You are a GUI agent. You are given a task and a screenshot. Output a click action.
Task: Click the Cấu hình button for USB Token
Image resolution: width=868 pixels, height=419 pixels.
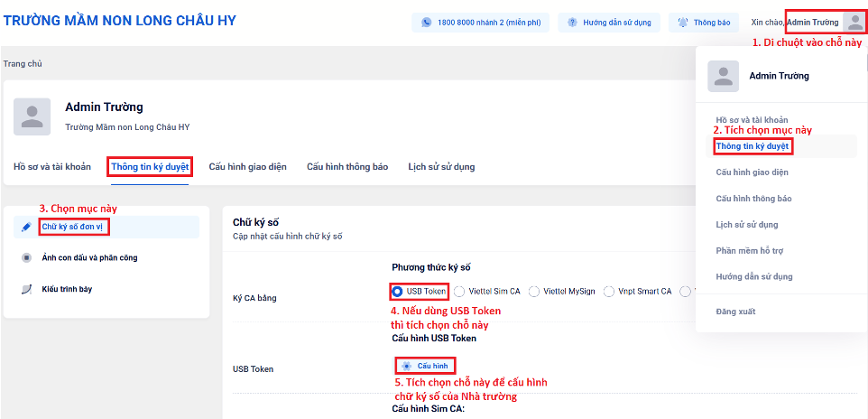click(x=426, y=366)
